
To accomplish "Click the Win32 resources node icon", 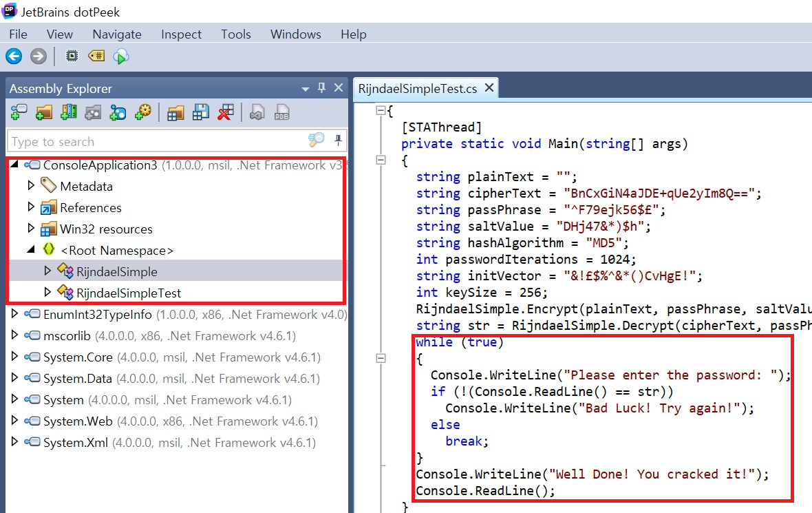I will [49, 229].
